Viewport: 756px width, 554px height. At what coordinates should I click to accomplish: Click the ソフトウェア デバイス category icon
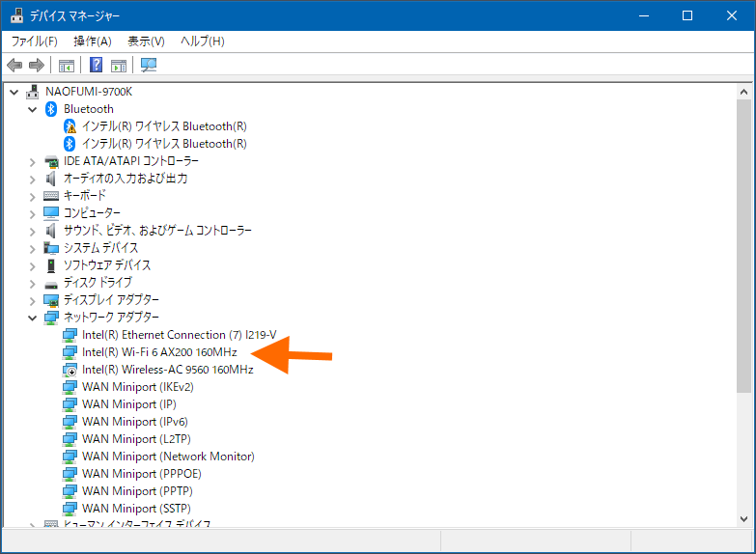(x=51, y=265)
